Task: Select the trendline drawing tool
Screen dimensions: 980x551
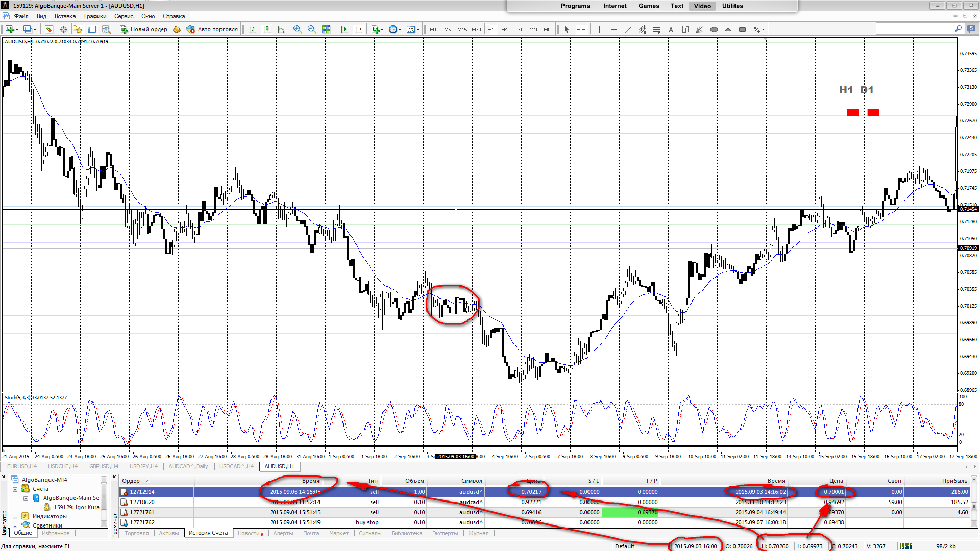Action: tap(628, 29)
